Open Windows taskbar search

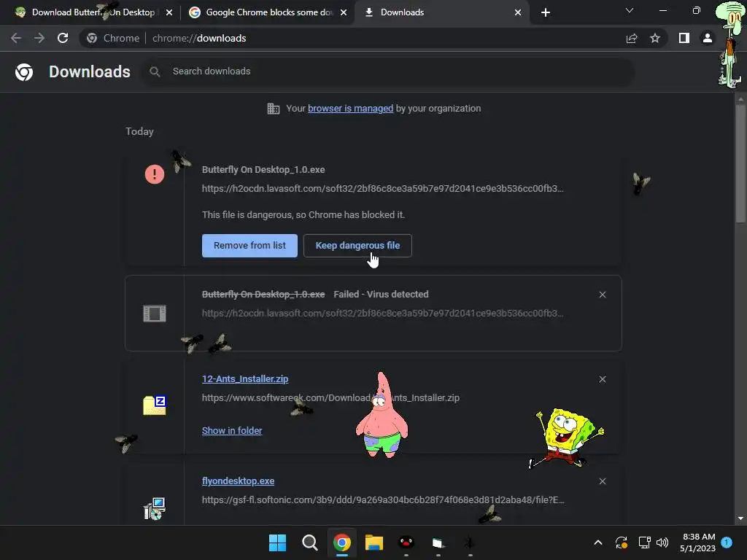[x=309, y=542]
